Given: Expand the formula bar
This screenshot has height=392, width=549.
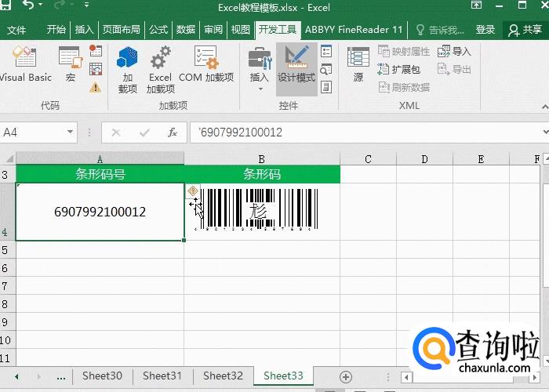Looking at the screenshot, I should [x=545, y=132].
